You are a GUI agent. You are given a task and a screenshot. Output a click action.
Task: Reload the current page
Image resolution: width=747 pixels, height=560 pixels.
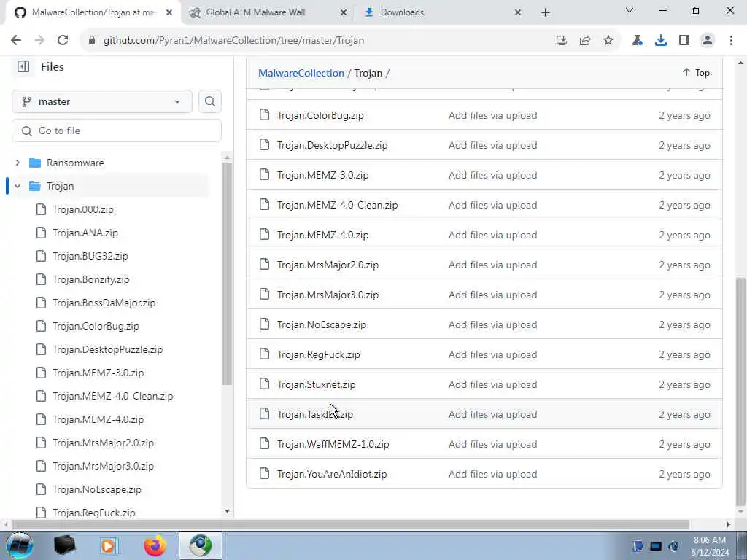click(63, 41)
